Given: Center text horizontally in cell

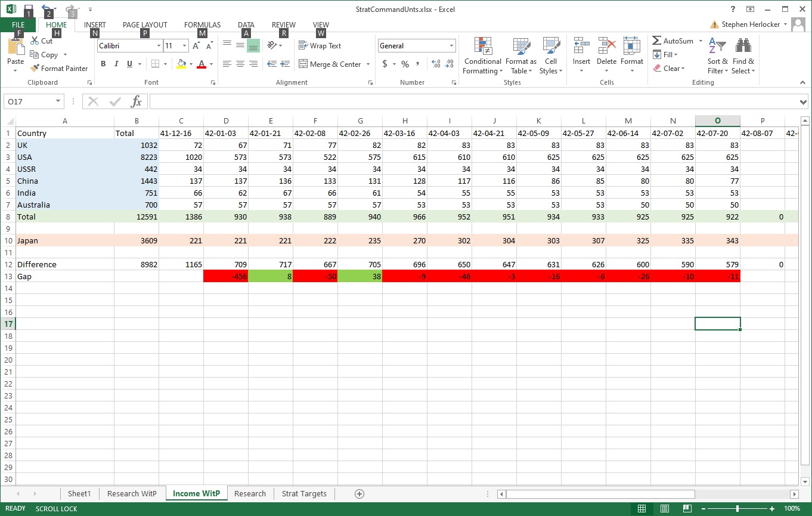Looking at the screenshot, I should click(x=240, y=64).
